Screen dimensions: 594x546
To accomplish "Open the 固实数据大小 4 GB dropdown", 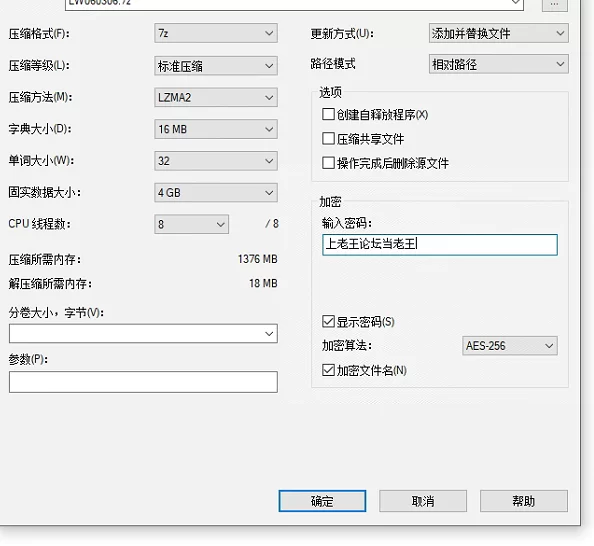I will click(216, 192).
